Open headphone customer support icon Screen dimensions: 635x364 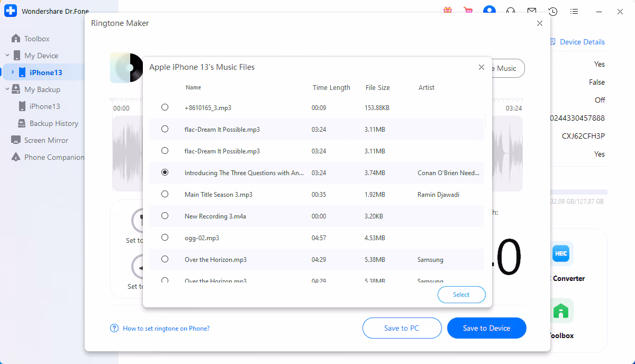[x=511, y=11]
